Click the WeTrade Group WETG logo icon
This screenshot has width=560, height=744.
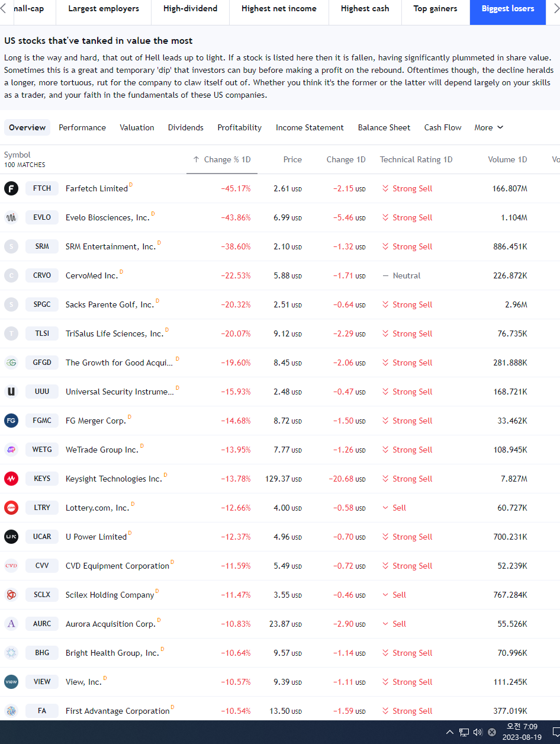point(11,450)
